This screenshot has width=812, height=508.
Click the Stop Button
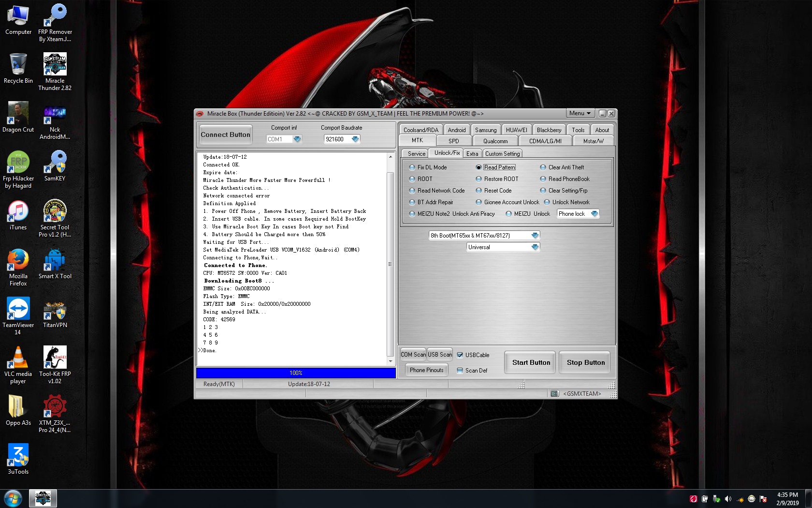[x=586, y=362]
